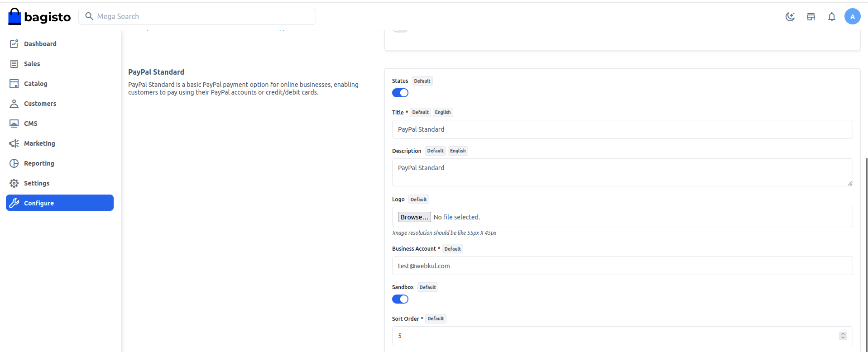868x352 pixels.
Task: Click 'PayPal Standard' section heading
Action: [x=156, y=72]
